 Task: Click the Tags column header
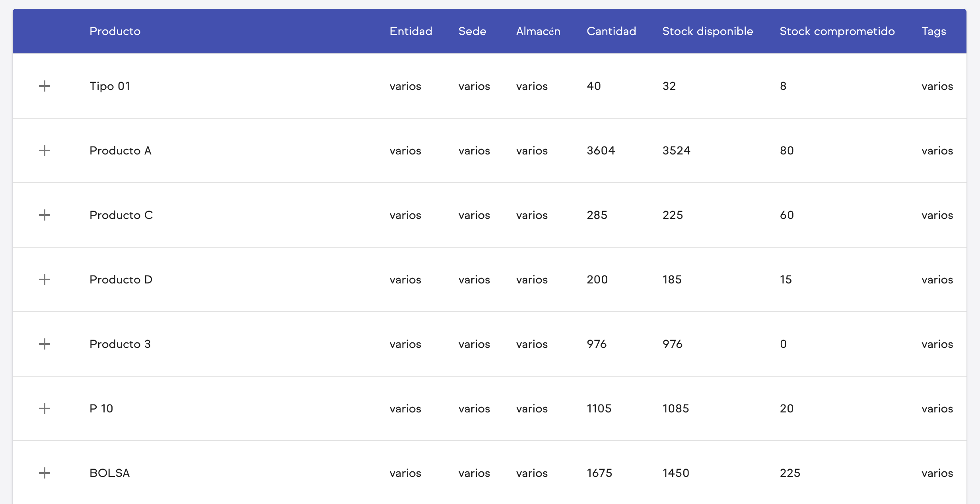934,31
